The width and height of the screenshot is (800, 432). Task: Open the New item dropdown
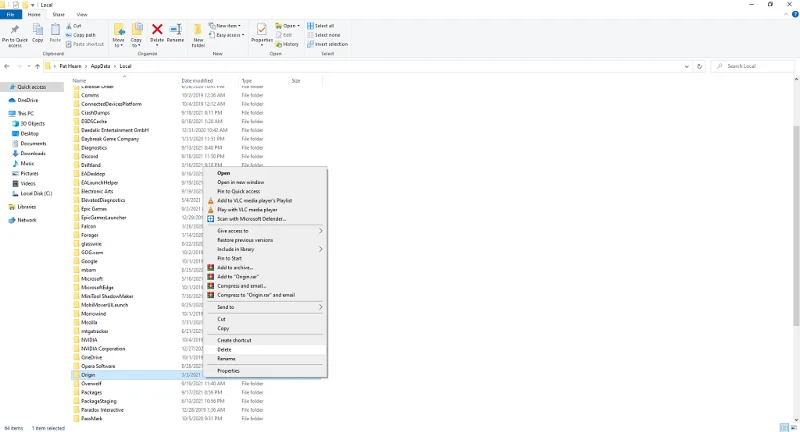pyautogui.click(x=224, y=26)
